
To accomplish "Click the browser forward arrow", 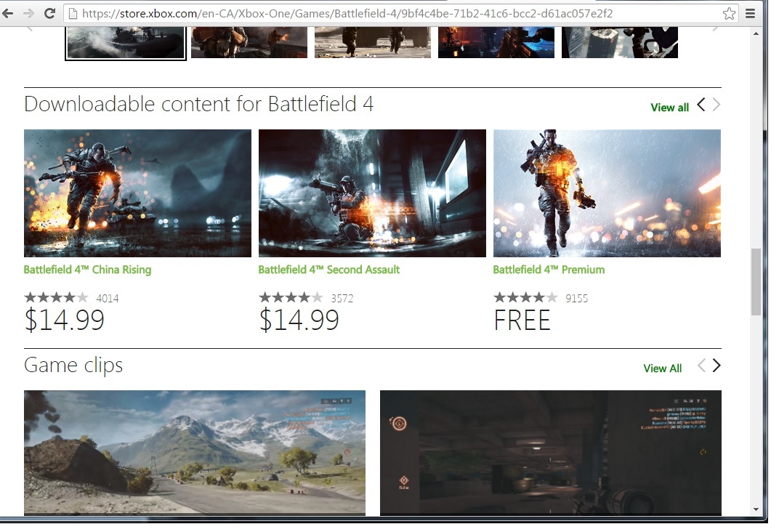I will [28, 13].
